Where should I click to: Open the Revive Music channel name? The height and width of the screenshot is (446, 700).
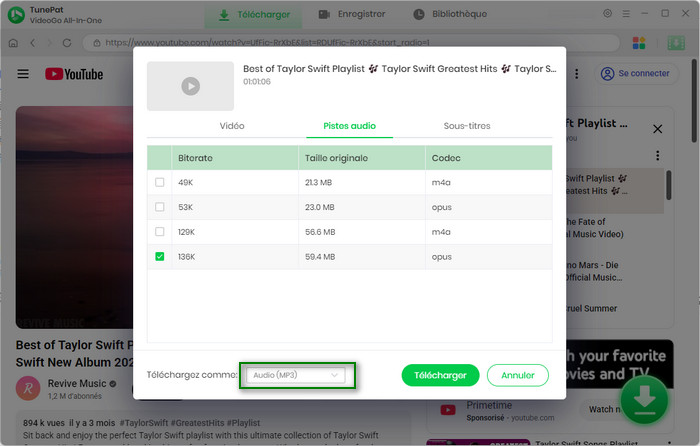coord(77,383)
